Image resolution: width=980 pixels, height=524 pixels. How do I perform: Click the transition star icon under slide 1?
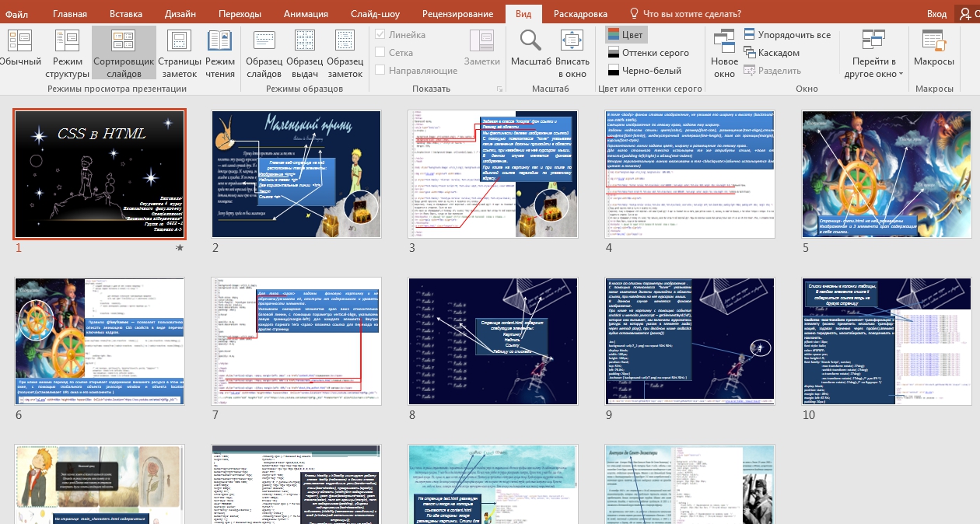click(x=180, y=248)
